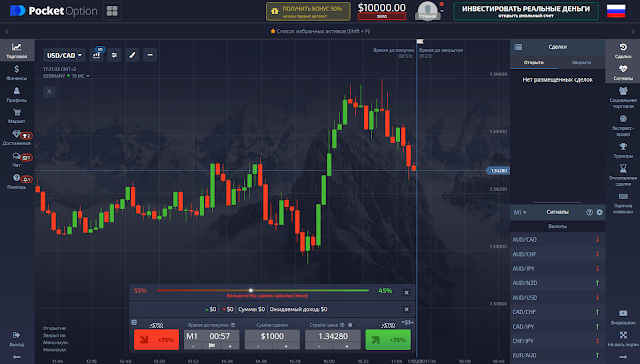Decrease strike price 1.34280
Image resolution: width=640 pixels, height=364 pixels.
pyautogui.click(x=319, y=346)
